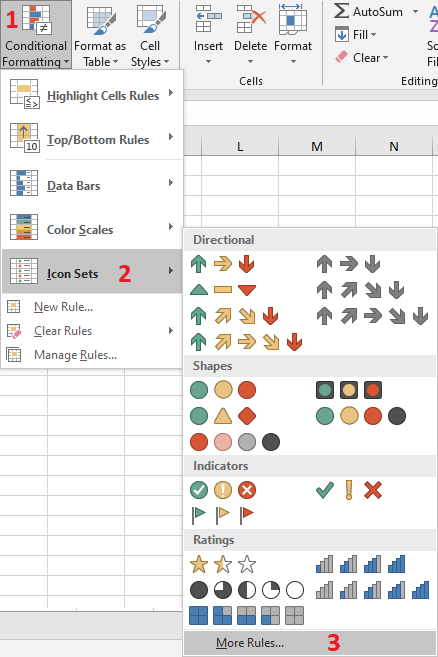Viewport: 438px width, 657px height.
Task: Open the Clear Rules submenu
Action: click(92, 331)
